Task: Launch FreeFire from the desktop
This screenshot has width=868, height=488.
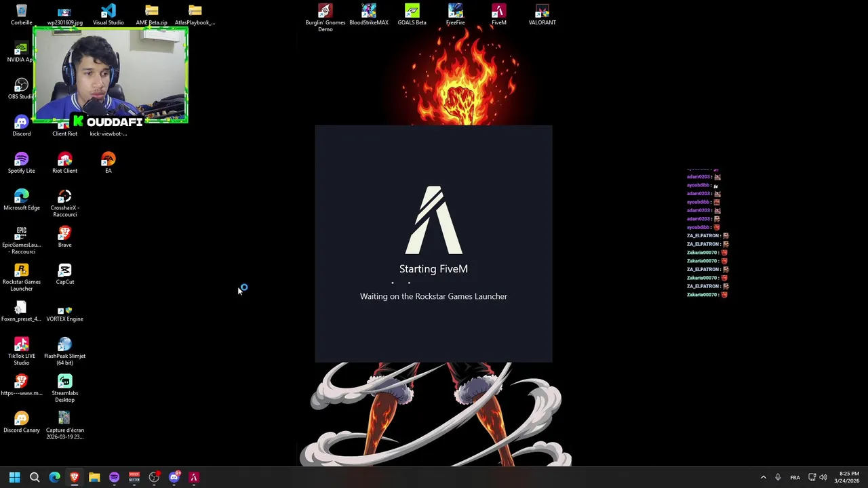Action: click(455, 14)
